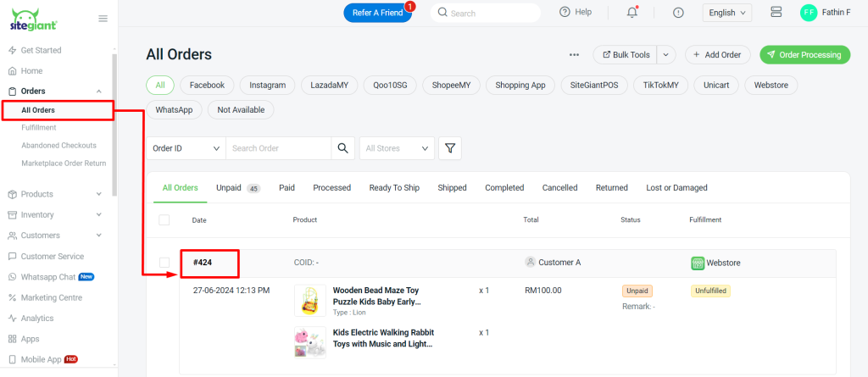This screenshot has height=377, width=868.
Task: Tick the select-all checkbox in table header
Action: click(x=164, y=220)
